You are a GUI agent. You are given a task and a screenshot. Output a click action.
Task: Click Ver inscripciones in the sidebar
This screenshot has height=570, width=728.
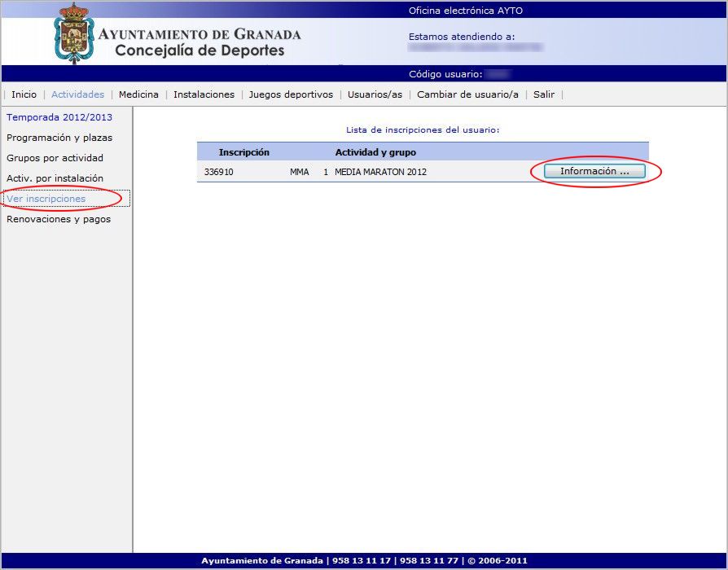(x=46, y=199)
